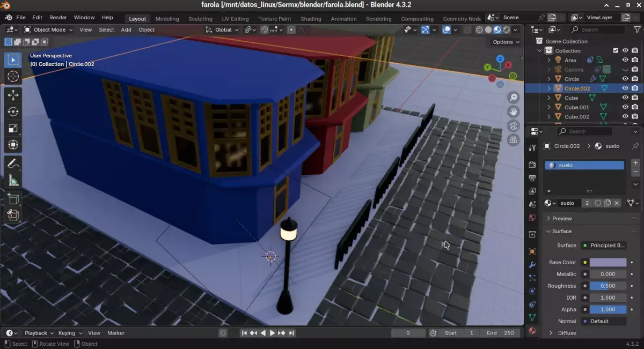
Task: Click Principled BSDF surface shader button
Action: pyautogui.click(x=604, y=246)
